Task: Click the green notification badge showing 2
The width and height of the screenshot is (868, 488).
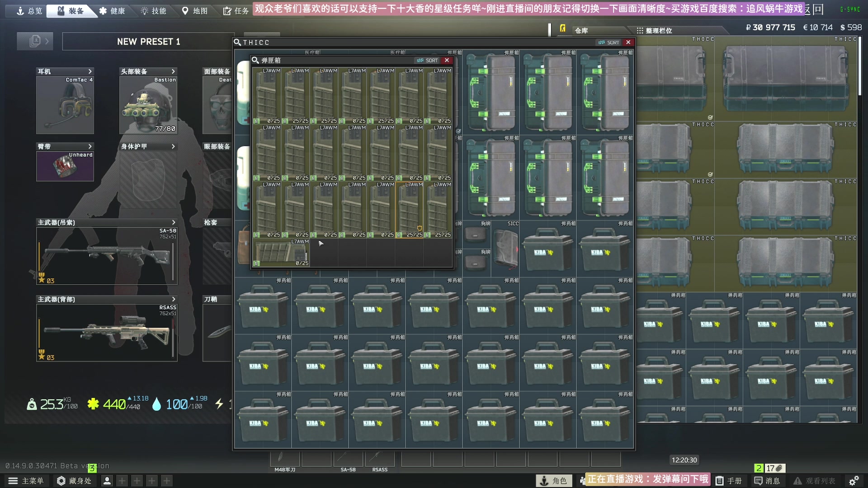Action: pyautogui.click(x=759, y=468)
